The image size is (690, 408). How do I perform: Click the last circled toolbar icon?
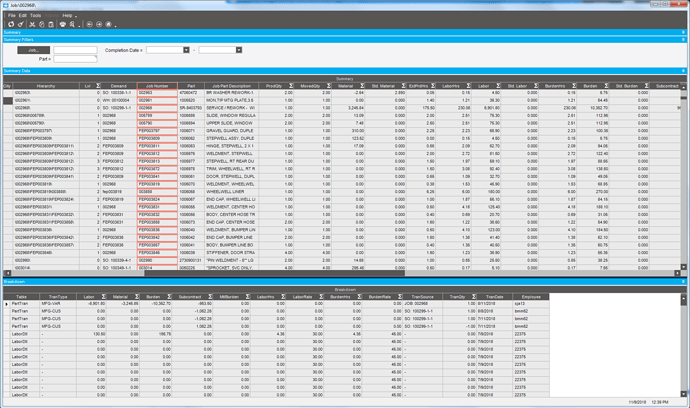109,25
